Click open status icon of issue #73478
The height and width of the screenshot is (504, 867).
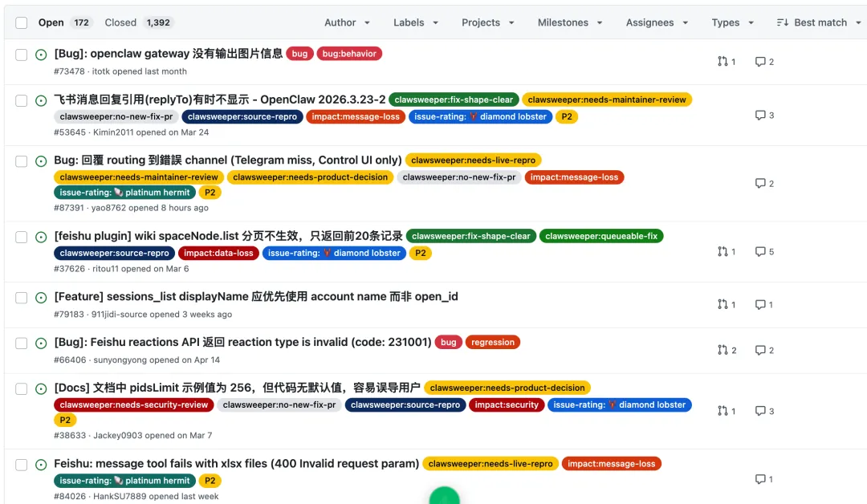tap(41, 55)
